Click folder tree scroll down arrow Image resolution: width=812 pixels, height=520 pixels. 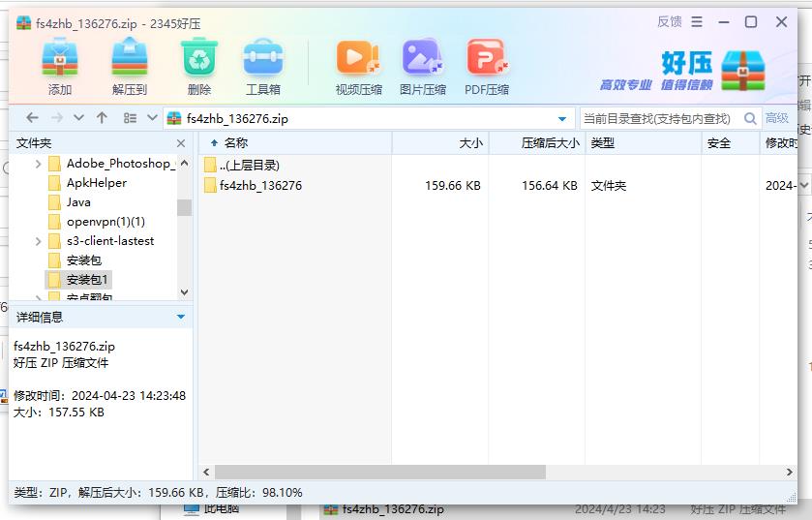[x=184, y=292]
